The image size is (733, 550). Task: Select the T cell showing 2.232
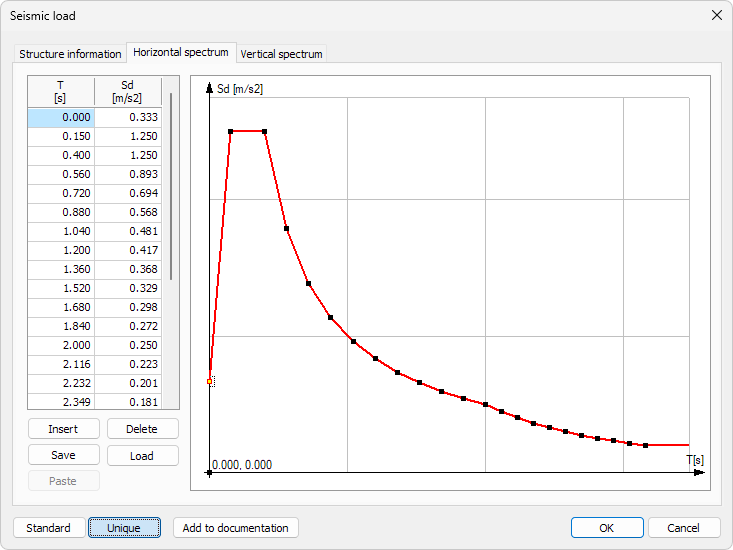(x=61, y=384)
